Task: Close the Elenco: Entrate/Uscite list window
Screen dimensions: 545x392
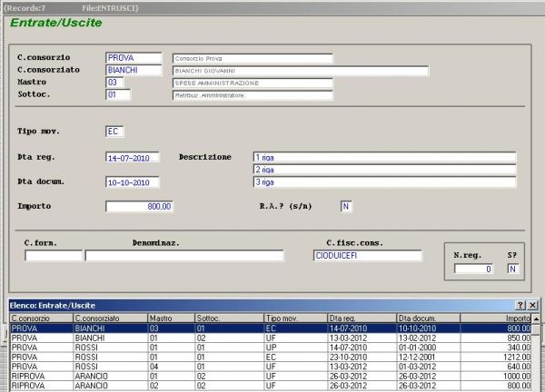Action: tap(532, 305)
